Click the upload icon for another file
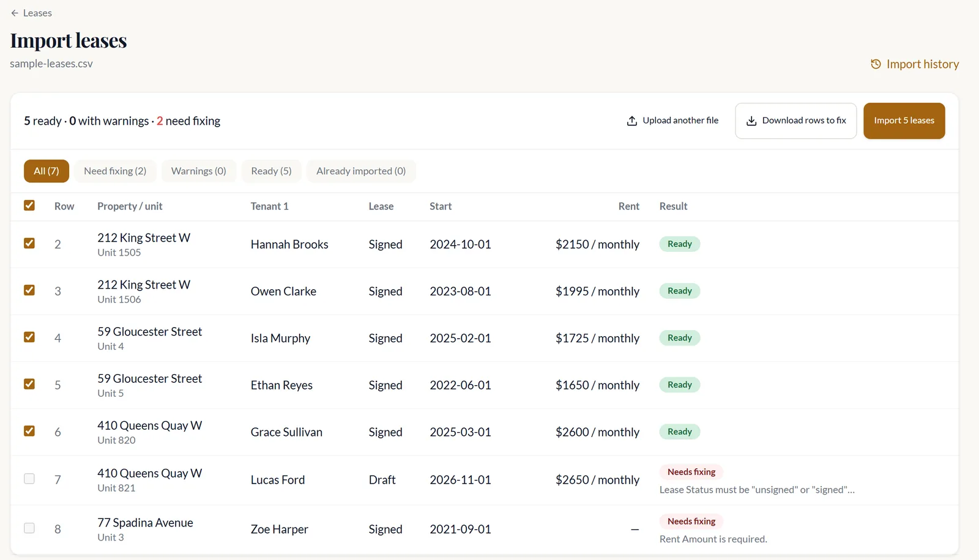 [632, 121]
